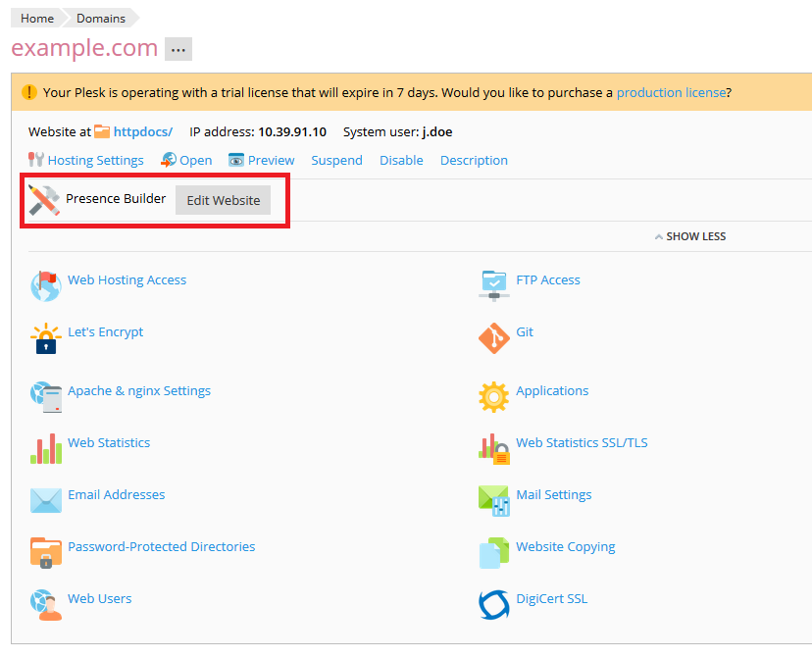The width and height of the screenshot is (812, 658).
Task: Click the Apache & nginx Settings icon
Action: pyautogui.click(x=45, y=390)
